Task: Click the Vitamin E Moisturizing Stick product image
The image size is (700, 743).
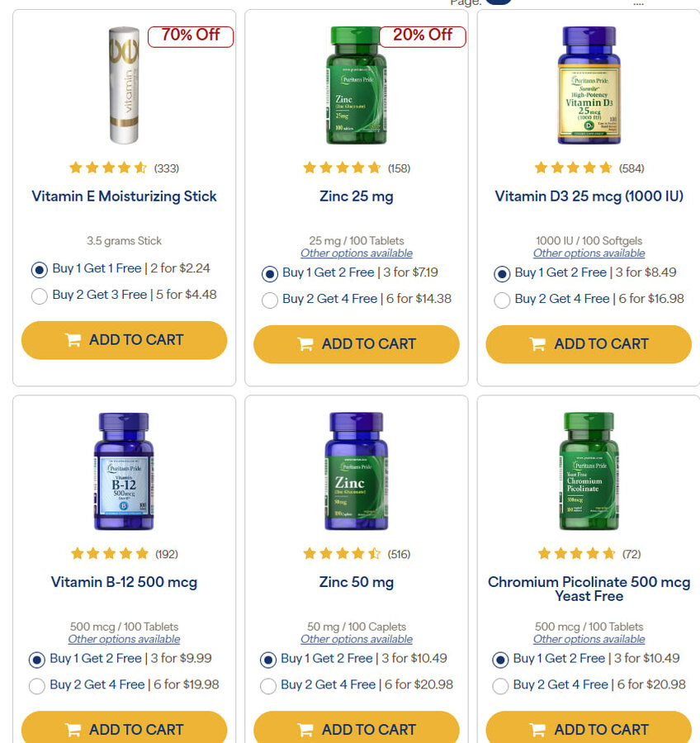Action: pos(124,85)
